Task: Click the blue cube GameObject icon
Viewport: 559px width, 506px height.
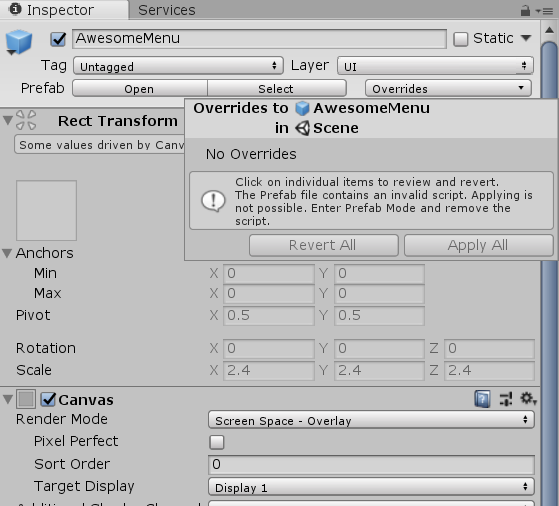Action: click(x=19, y=42)
